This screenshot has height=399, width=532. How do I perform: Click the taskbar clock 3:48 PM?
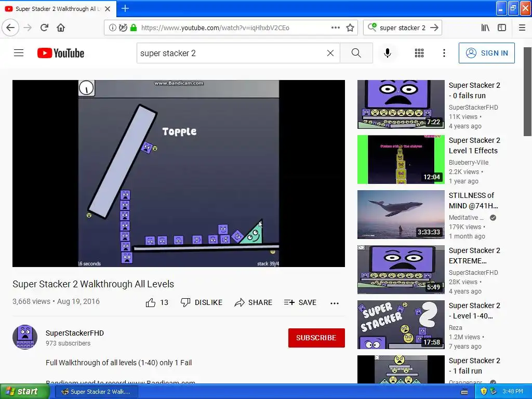[513, 391]
